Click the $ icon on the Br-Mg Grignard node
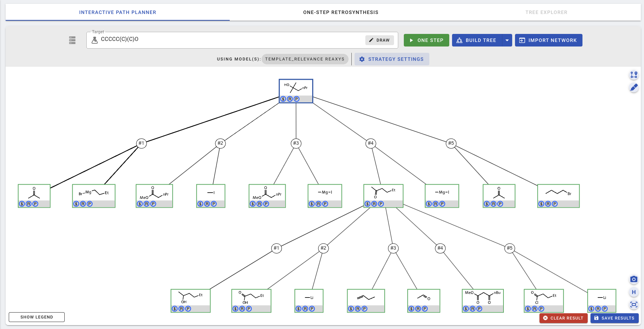The width and height of the screenshot is (644, 329). point(76,204)
